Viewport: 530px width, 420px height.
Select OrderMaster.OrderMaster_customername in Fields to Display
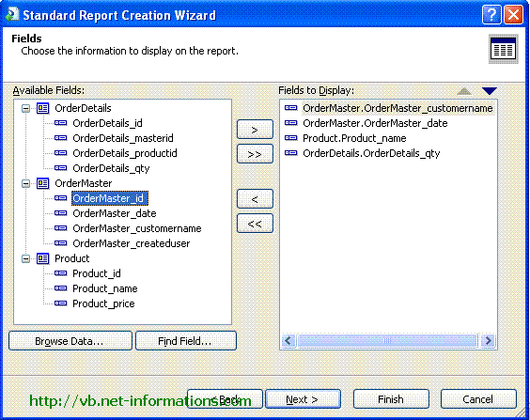397,108
